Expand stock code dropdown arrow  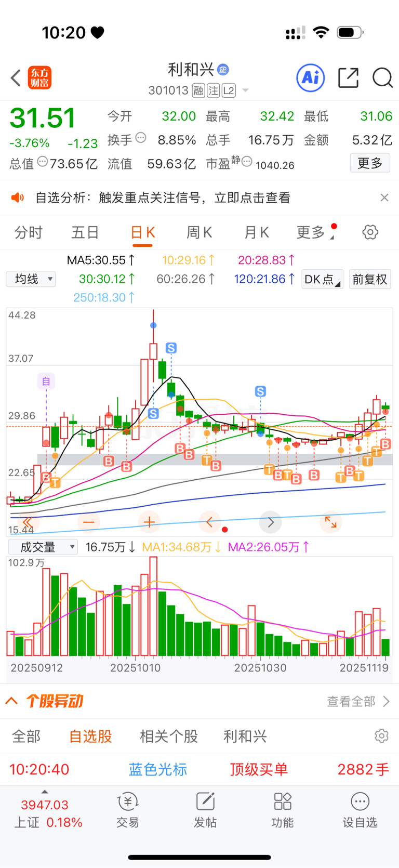[x=245, y=90]
